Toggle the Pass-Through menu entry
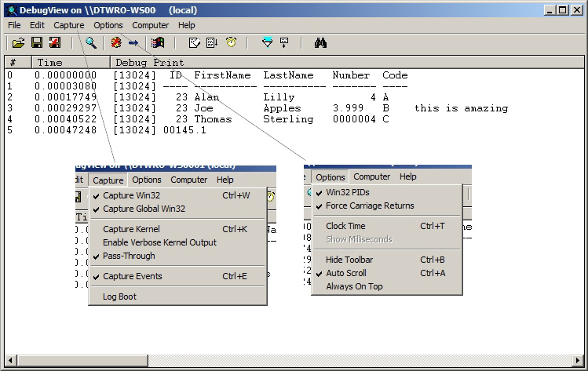The width and height of the screenshot is (588, 371). [x=177, y=256]
